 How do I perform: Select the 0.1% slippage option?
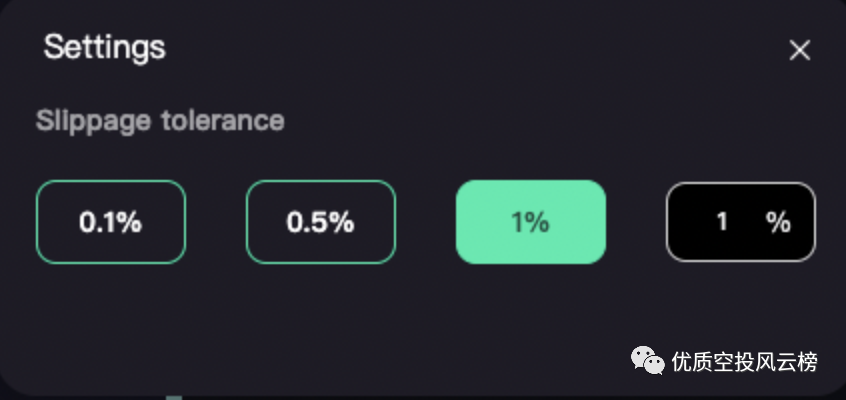click(x=111, y=222)
